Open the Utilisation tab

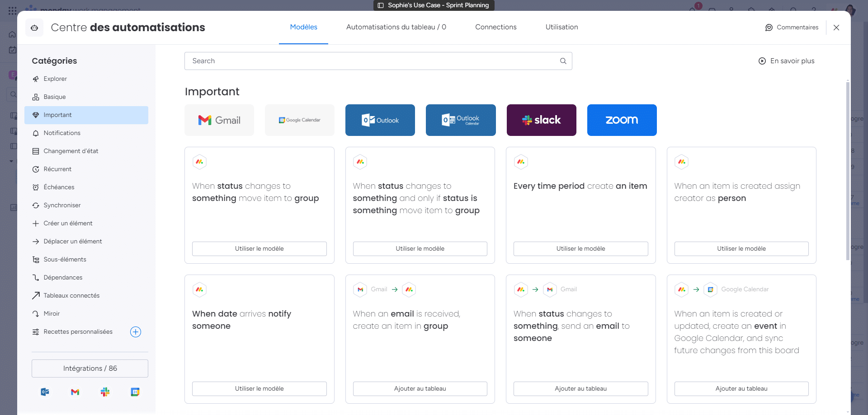click(x=562, y=27)
